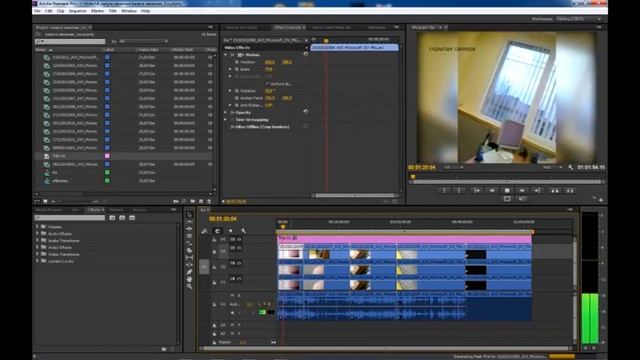Open Program Monitor settings wrench
The height and width of the screenshot is (360, 640).
(571, 167)
